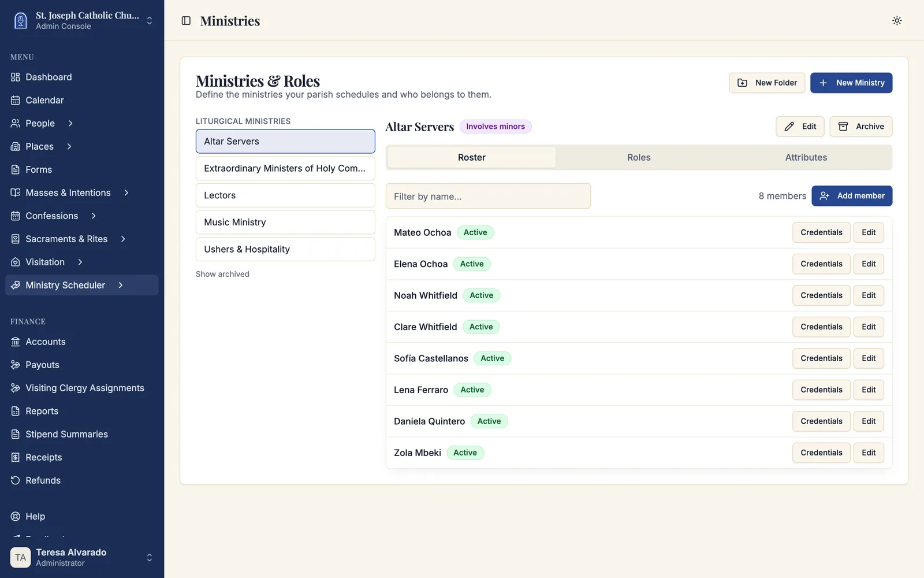Switch to the Roles tab
924x578 pixels.
click(x=639, y=158)
